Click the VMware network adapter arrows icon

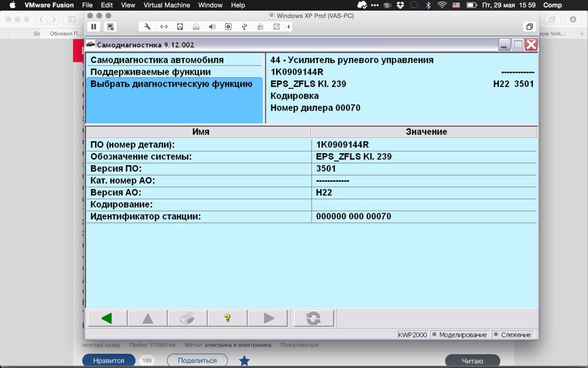click(x=164, y=26)
